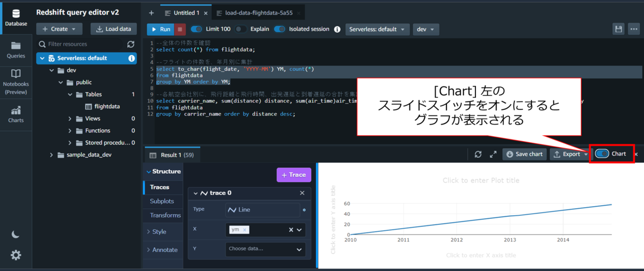Close the result panel with X
644x271 pixels.
pos(636,154)
